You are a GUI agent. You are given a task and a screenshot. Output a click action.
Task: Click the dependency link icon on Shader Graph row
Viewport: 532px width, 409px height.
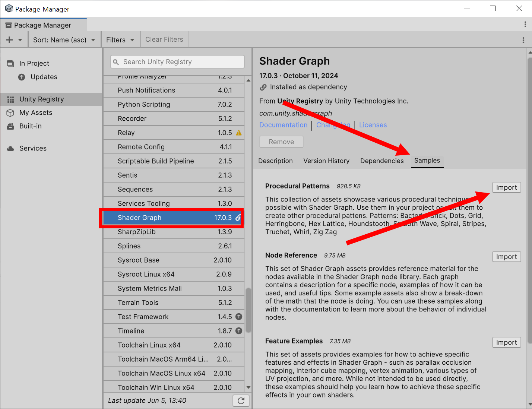[x=238, y=218]
